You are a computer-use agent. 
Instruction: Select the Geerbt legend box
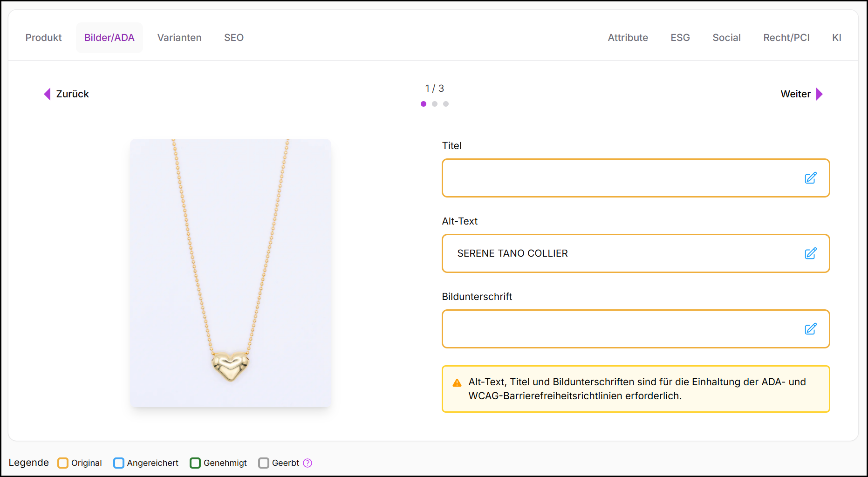point(264,463)
